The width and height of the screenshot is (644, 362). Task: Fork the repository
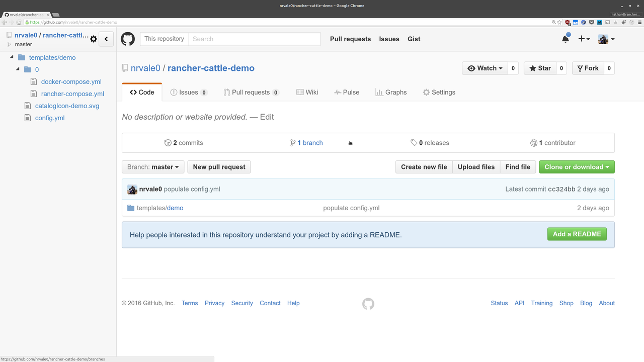point(588,68)
